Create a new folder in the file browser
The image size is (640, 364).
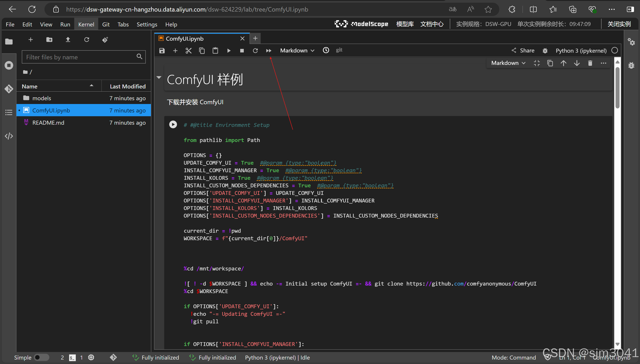pos(49,40)
